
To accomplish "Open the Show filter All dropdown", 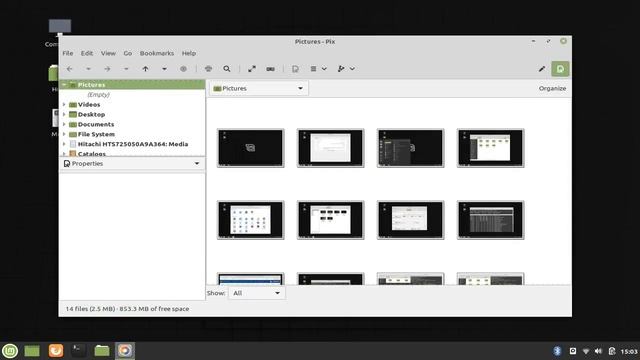I will coord(256,293).
